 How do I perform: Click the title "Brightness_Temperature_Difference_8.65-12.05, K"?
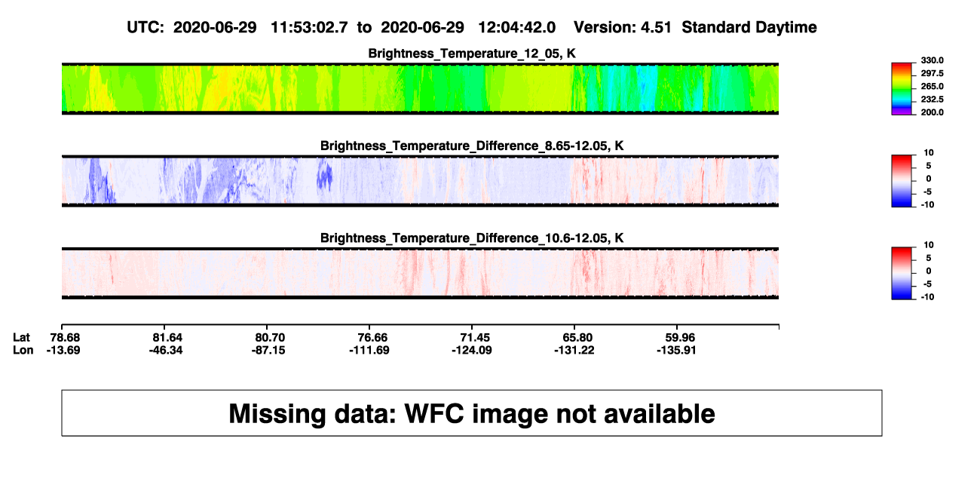(x=472, y=146)
